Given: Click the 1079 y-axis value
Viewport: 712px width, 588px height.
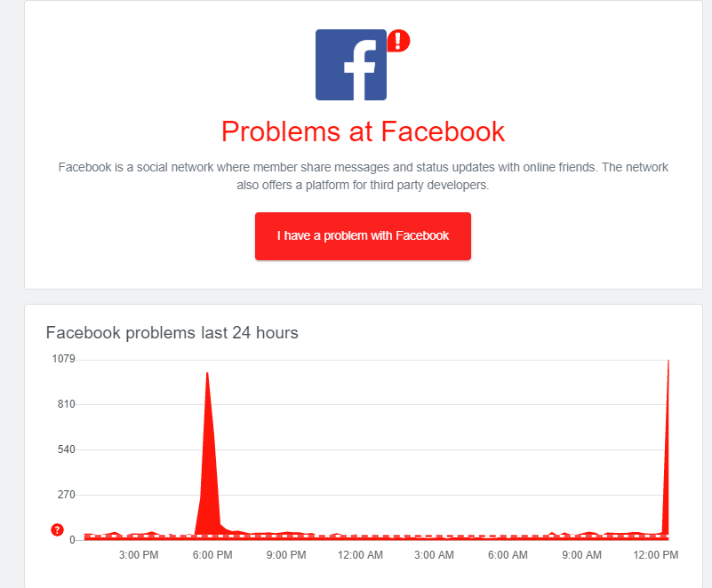Looking at the screenshot, I should [64, 359].
